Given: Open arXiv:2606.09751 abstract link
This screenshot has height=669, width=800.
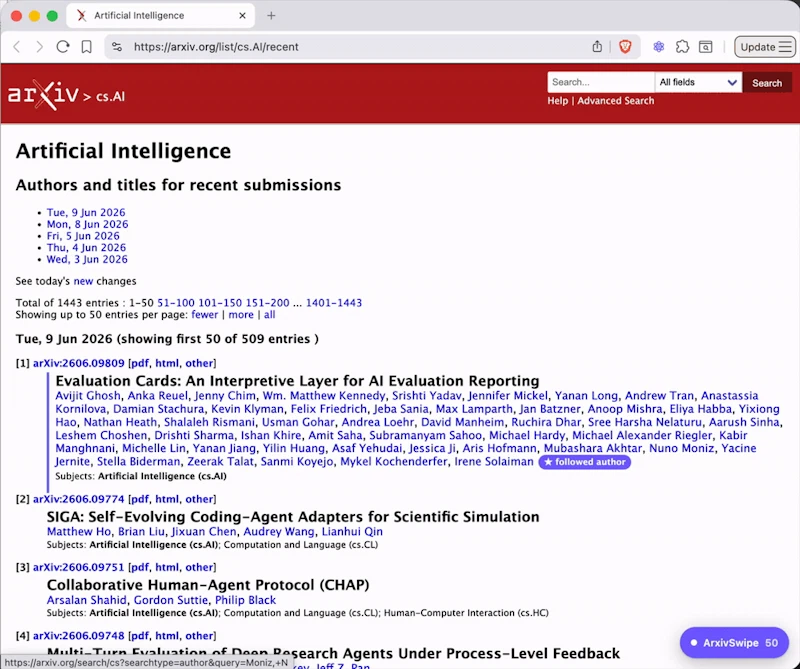Looking at the screenshot, I should tap(79, 567).
